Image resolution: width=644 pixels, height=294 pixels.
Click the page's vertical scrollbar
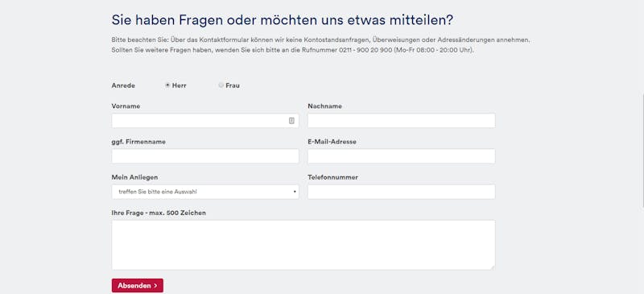642,150
